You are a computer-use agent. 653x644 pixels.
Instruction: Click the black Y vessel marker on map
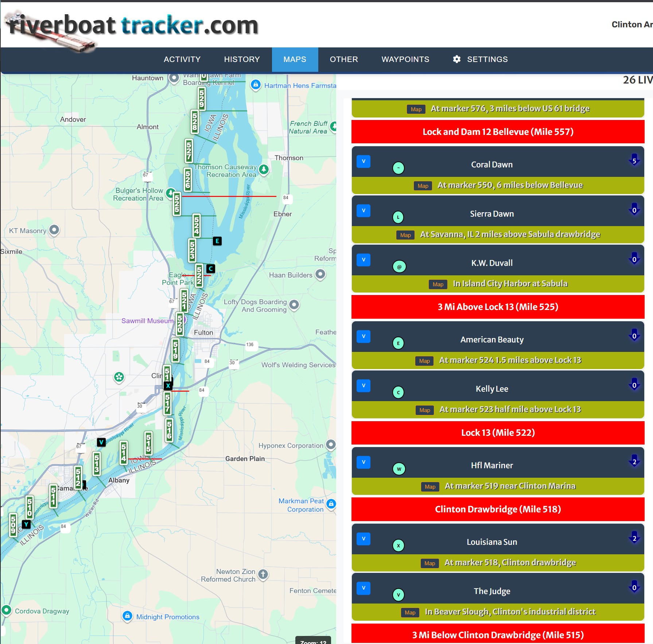(x=26, y=524)
